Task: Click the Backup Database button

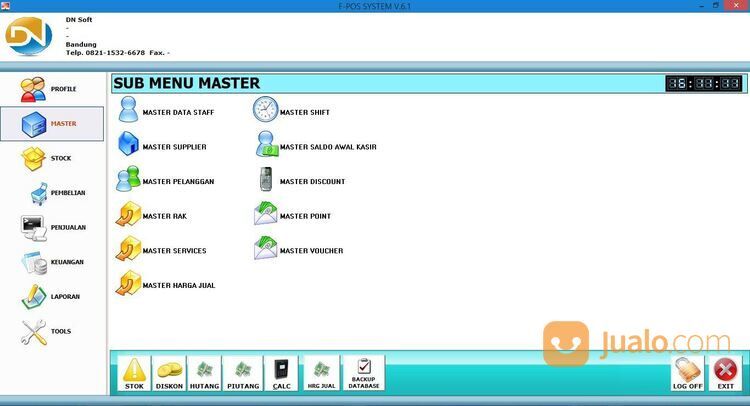Action: 363,373
